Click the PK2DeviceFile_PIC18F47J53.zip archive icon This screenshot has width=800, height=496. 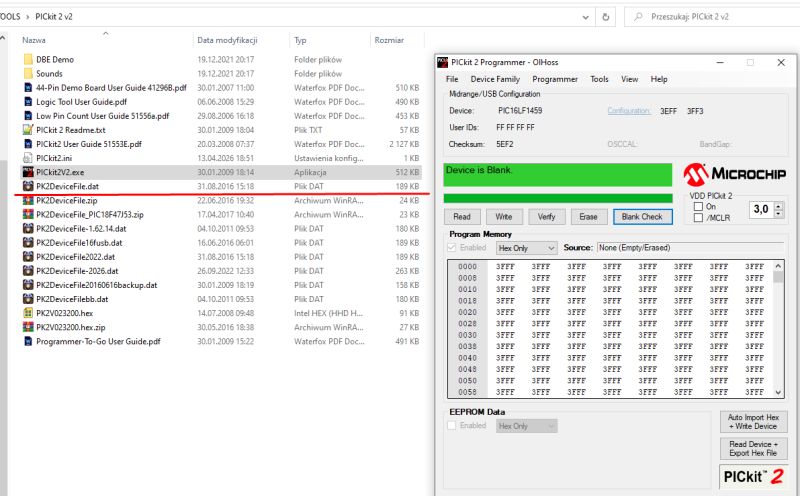pyautogui.click(x=28, y=214)
